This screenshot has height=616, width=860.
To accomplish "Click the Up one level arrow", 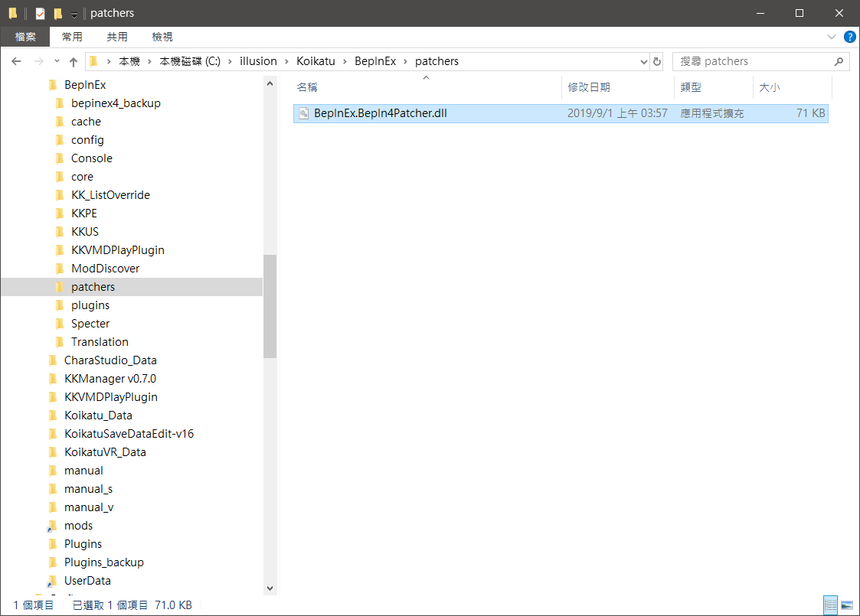I will [74, 61].
